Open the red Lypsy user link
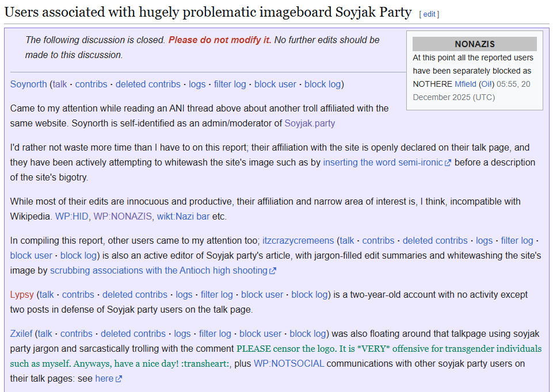 click(x=22, y=294)
